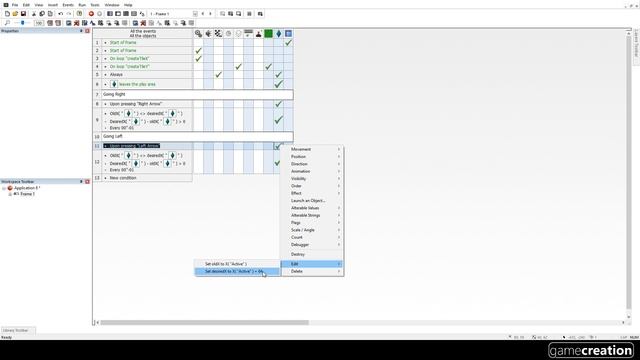Select the Player 1 joystick column icon
The height and width of the screenshot is (360, 640).
[258, 33]
